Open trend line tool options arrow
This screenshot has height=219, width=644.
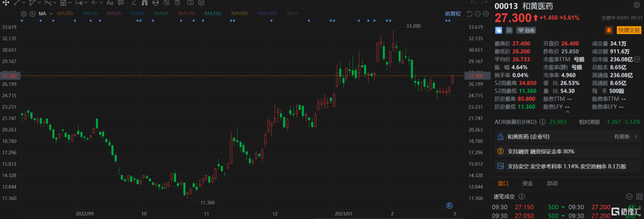point(24,3)
